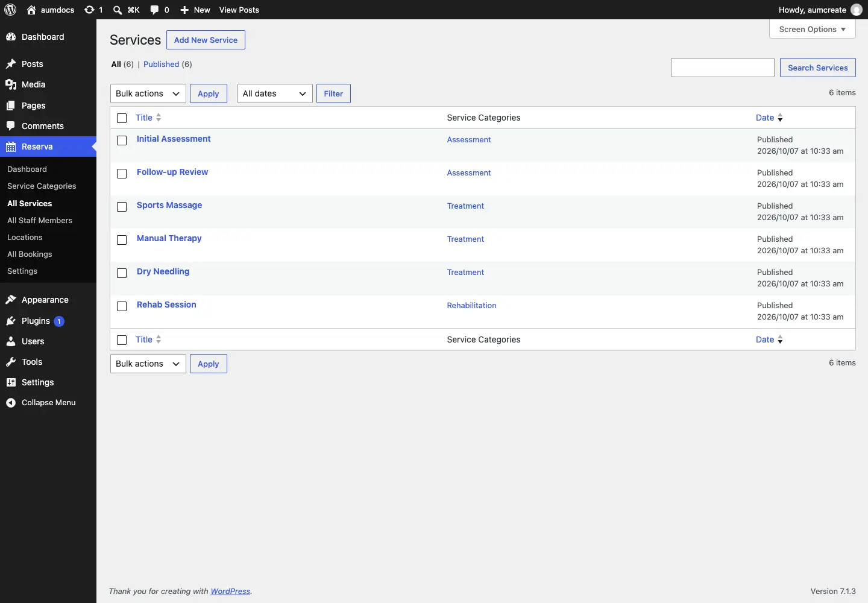The height and width of the screenshot is (603, 868).
Task: Click the user avatar next to Howdy
Action: [857, 10]
